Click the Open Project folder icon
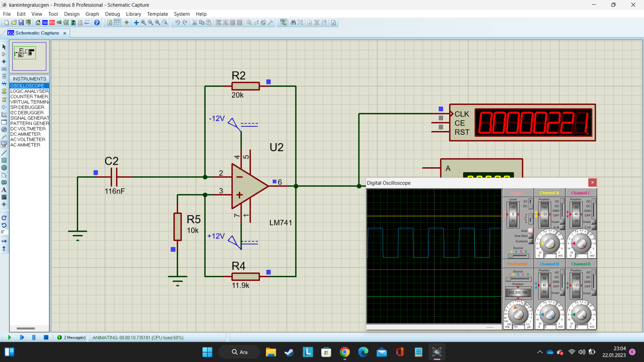Viewport: 644px width, 362px height. coord(14,23)
